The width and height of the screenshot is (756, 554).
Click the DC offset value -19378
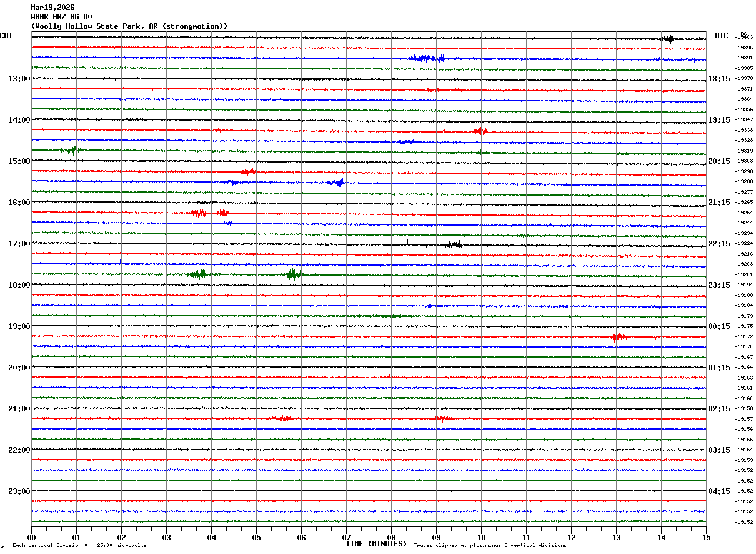click(744, 78)
